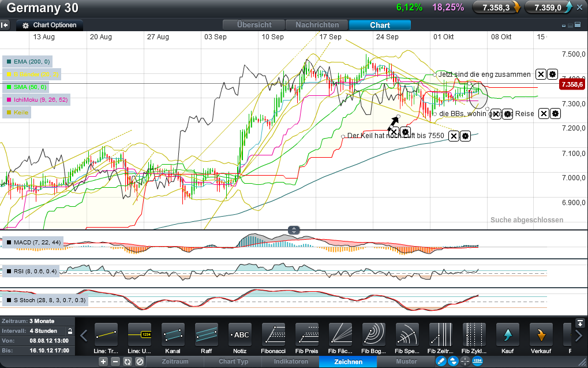Delete the 'Der Keil hat noch Luft' note

pos(454,136)
